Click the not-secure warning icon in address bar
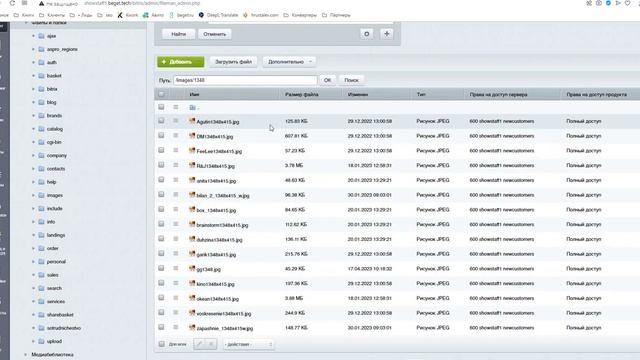This screenshot has height=360, width=640. pos(41,3)
